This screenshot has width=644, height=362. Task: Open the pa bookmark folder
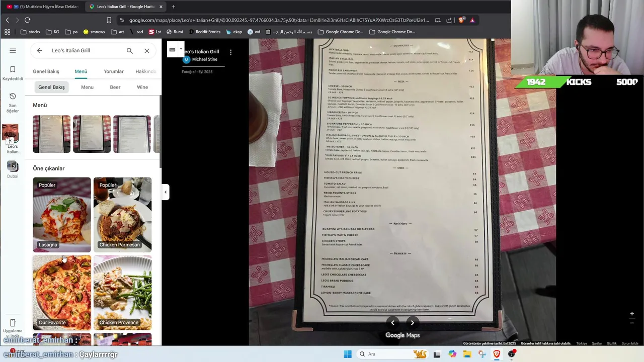pyautogui.click(x=71, y=32)
